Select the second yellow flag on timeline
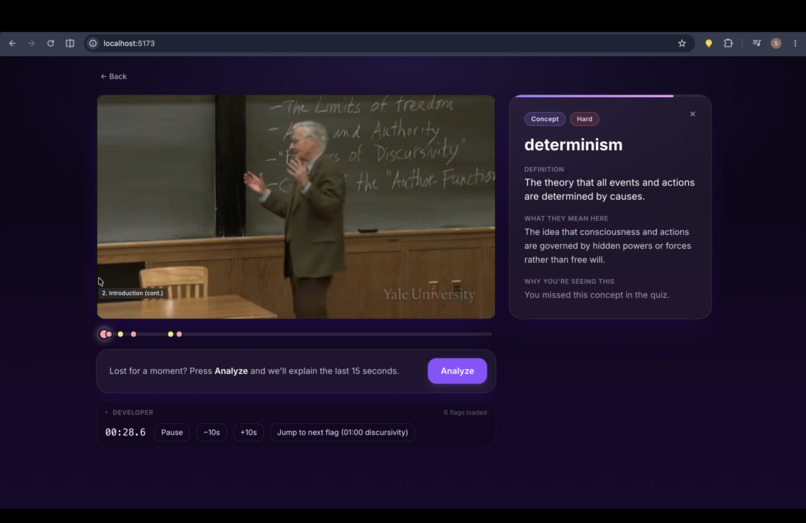This screenshot has width=806, height=523. [171, 334]
